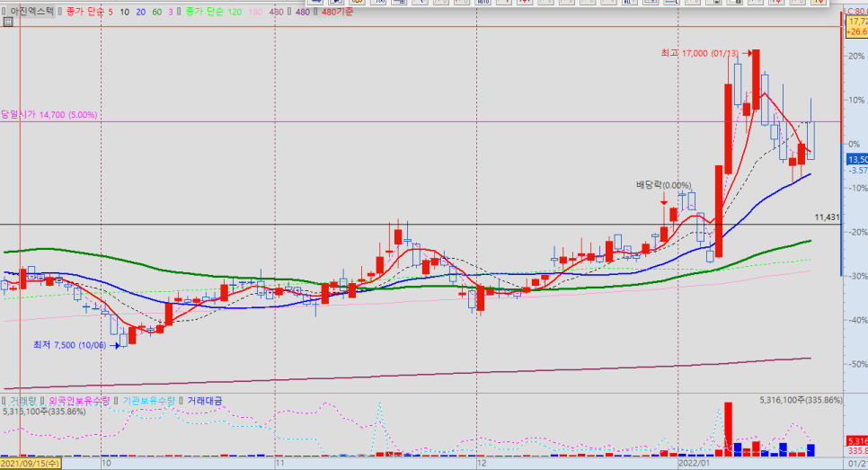Select the pink 180-day average legend number
The height and width of the screenshot is (470, 868).
tap(255, 12)
